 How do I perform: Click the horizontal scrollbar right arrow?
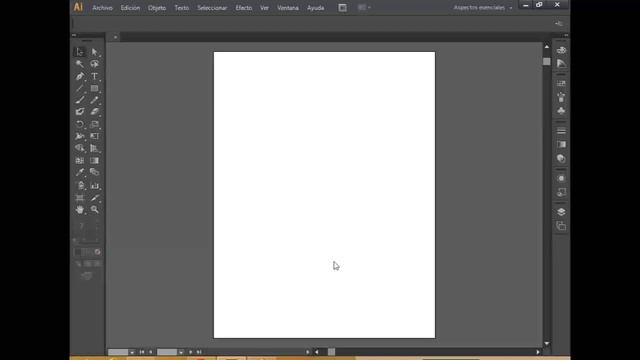[538, 352]
